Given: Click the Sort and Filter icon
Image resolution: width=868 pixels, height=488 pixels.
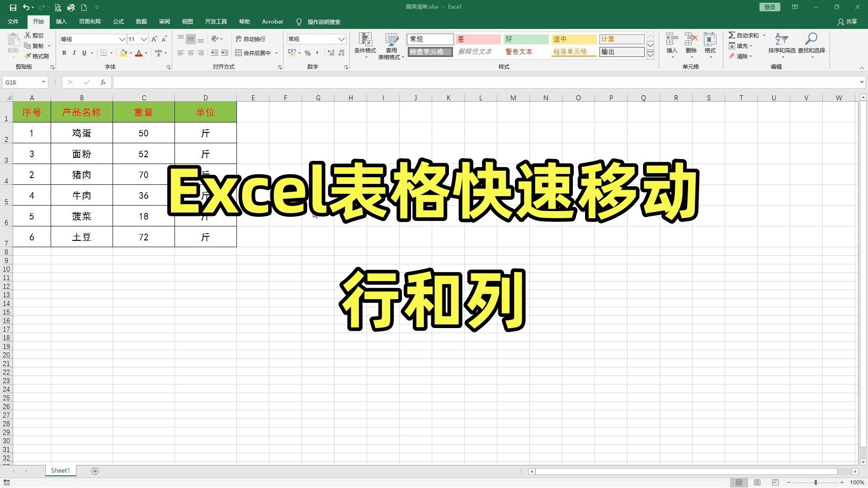Looking at the screenshot, I should [781, 40].
